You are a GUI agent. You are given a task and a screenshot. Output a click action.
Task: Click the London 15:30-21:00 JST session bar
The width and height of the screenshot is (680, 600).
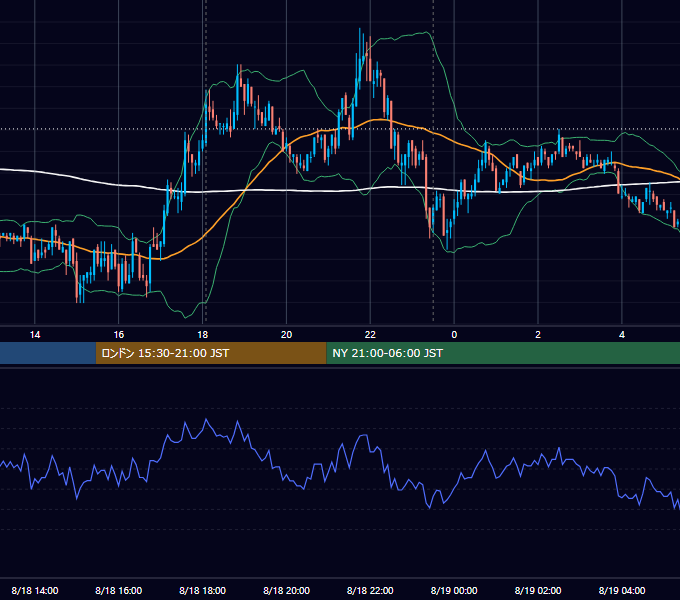(211, 353)
